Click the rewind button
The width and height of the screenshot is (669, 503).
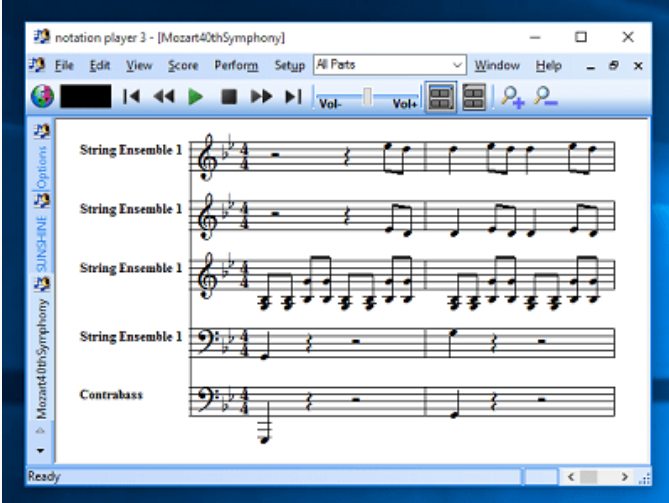[164, 96]
